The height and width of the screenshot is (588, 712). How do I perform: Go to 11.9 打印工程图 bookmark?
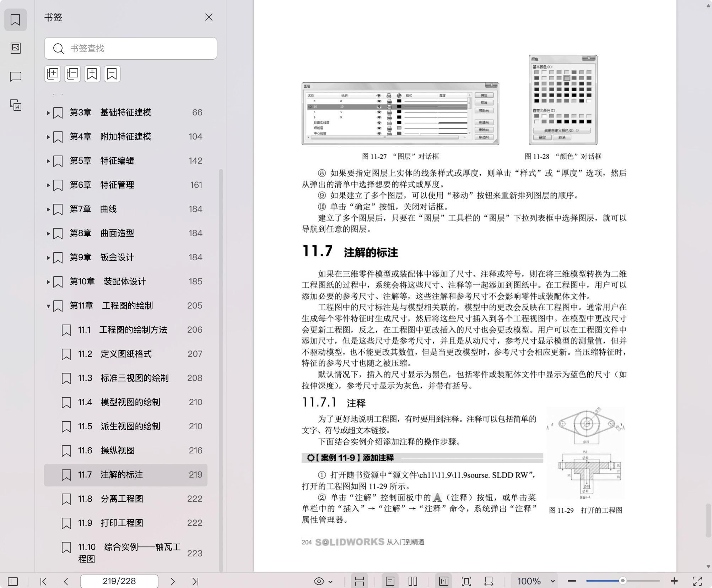[x=126, y=523]
